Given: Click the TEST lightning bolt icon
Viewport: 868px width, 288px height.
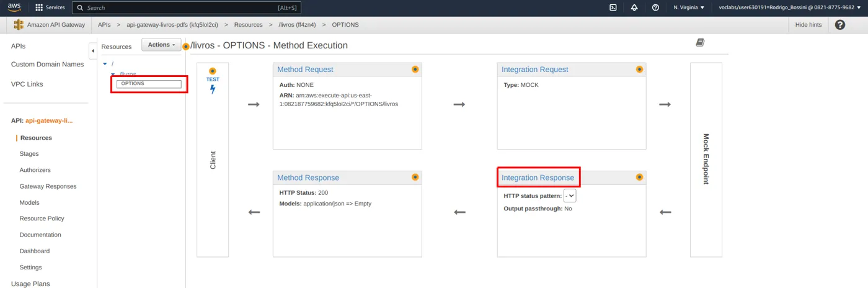Looking at the screenshot, I should tap(213, 89).
